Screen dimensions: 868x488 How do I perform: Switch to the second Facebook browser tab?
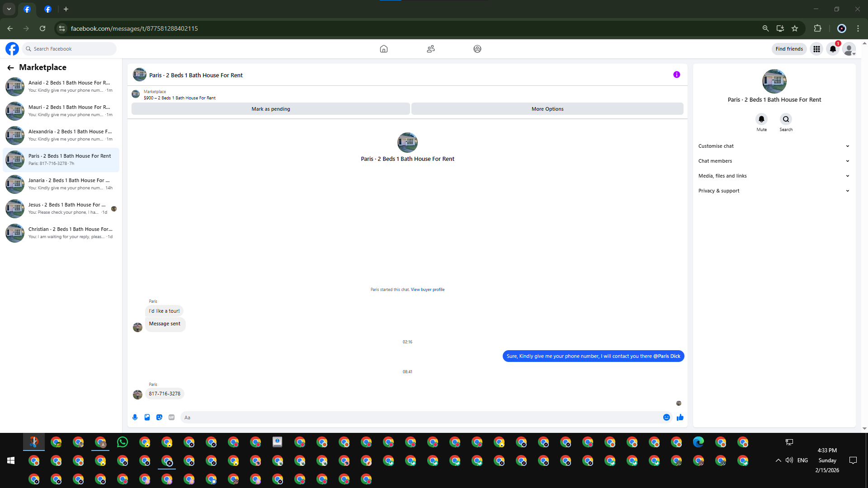48,9
